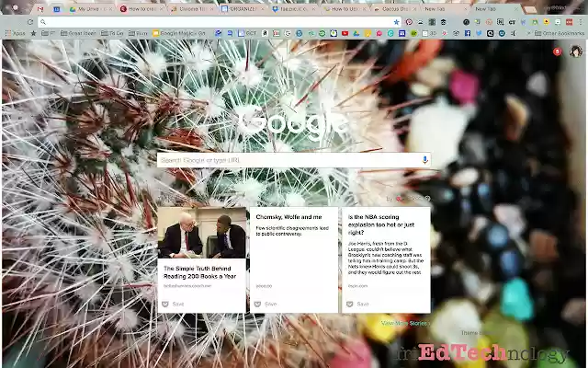
Task: Click the Gmail pinned tab
Action: (40, 8)
